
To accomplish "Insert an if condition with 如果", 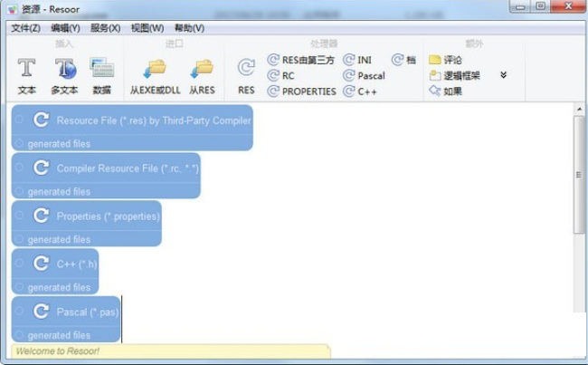I will tap(445, 91).
